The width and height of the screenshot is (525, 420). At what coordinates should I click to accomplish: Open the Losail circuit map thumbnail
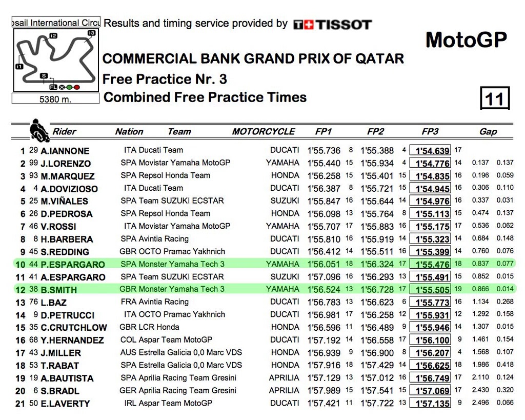pos(55,60)
